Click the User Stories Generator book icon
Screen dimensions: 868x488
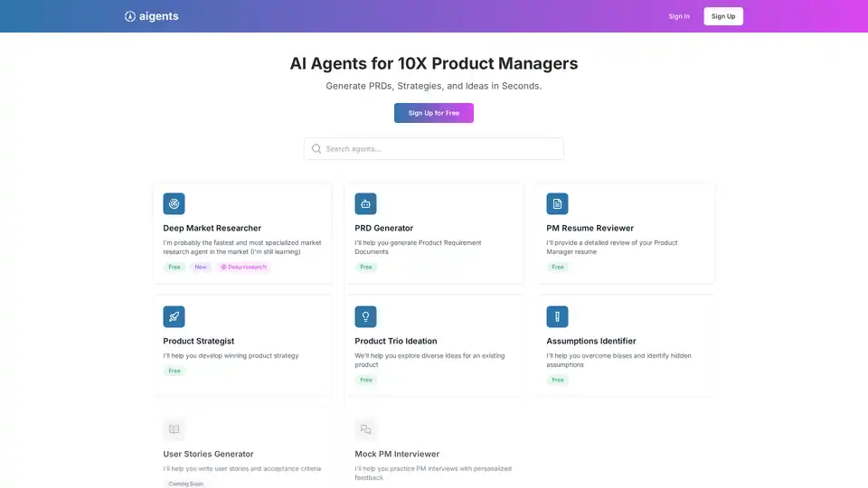click(174, 429)
